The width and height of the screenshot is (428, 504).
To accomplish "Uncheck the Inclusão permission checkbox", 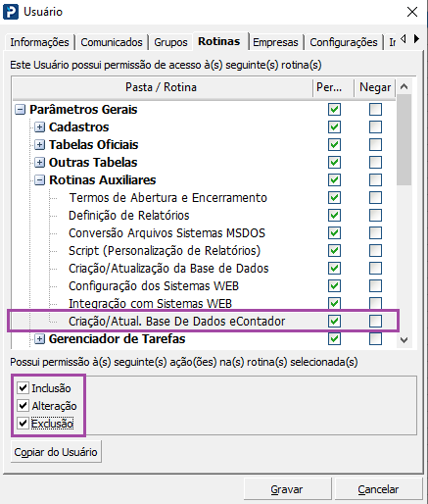I will pos(23,388).
